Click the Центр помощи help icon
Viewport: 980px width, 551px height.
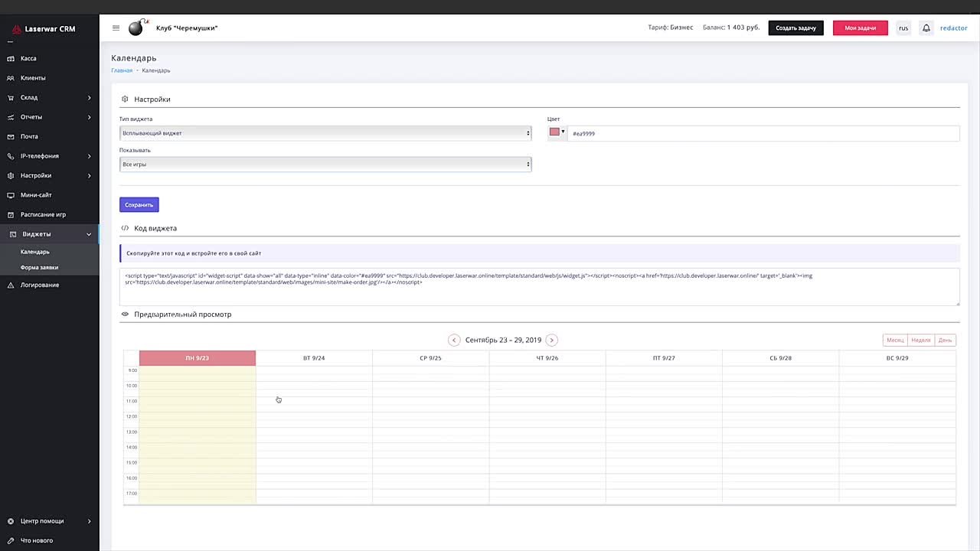(11, 521)
